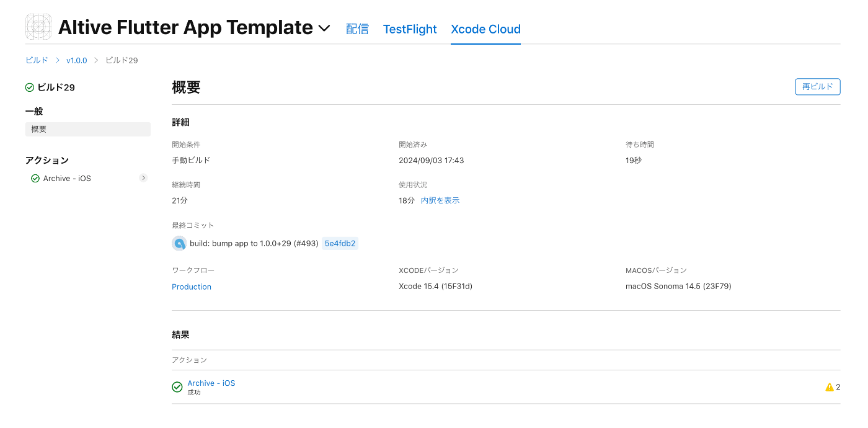Click the Xcode 15.4 (15F31d) value
868x428 pixels.
436,287
